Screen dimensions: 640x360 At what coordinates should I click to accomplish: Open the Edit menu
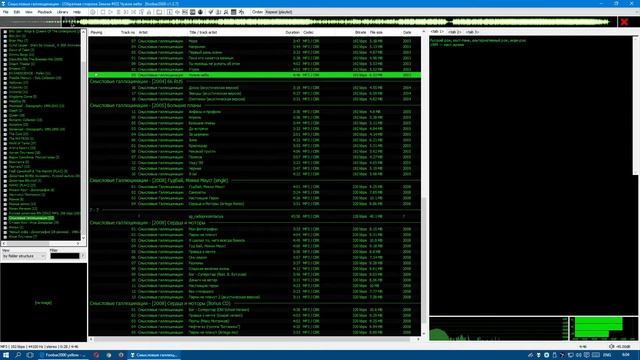pos(17,12)
